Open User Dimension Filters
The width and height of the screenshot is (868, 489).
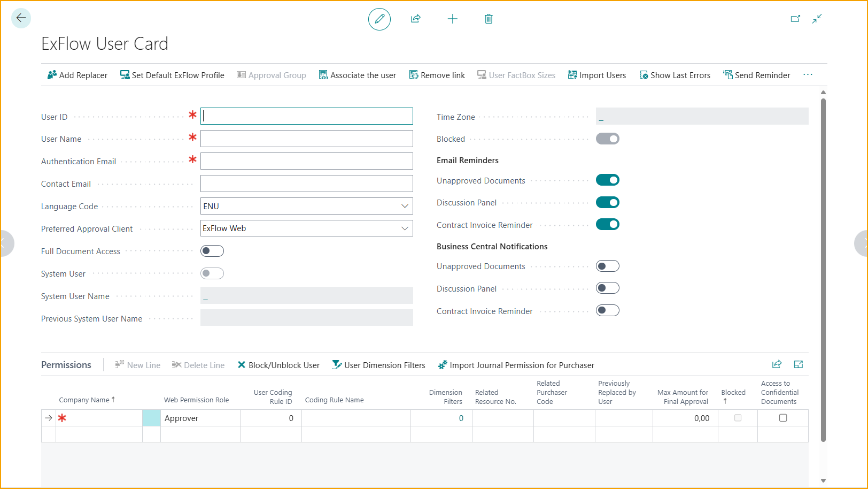point(379,365)
